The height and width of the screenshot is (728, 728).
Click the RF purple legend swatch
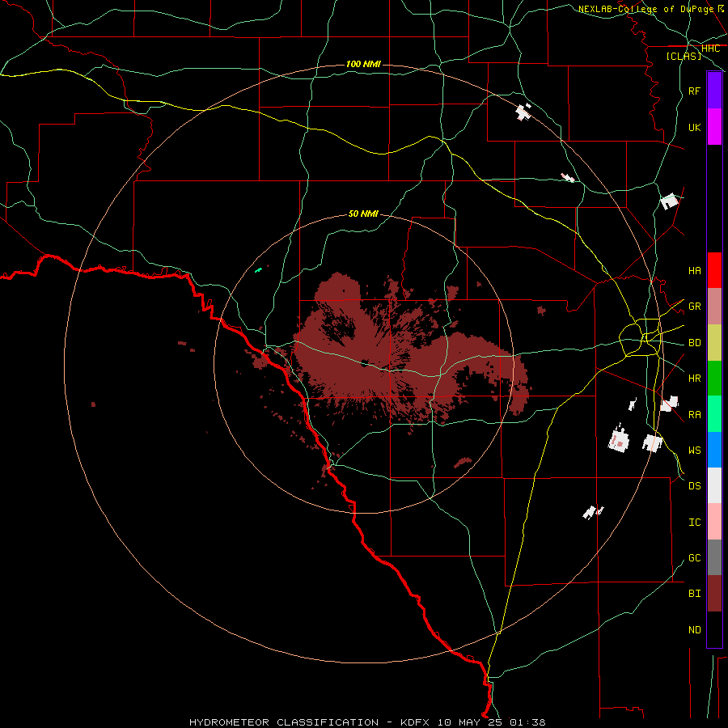click(714, 91)
